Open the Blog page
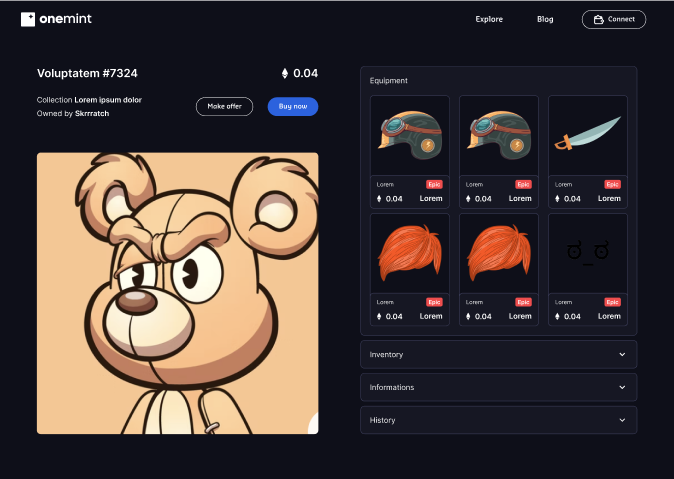This screenshot has width=674, height=479. tap(545, 19)
